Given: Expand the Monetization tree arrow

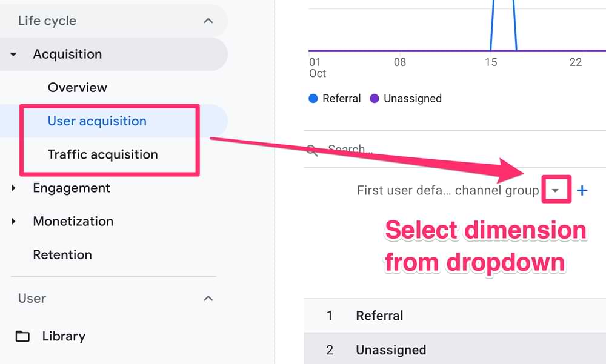Looking at the screenshot, I should coord(13,222).
